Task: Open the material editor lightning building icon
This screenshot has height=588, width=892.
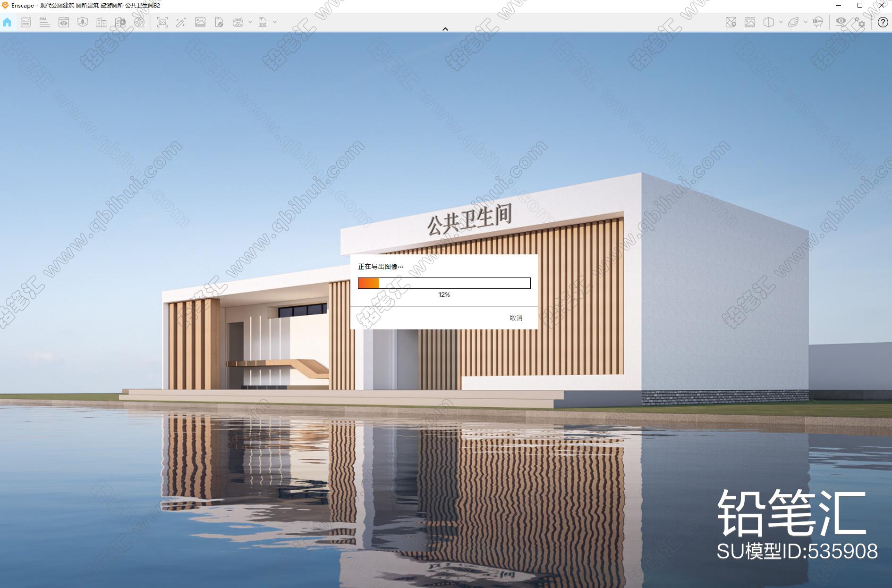Action: [x=120, y=22]
